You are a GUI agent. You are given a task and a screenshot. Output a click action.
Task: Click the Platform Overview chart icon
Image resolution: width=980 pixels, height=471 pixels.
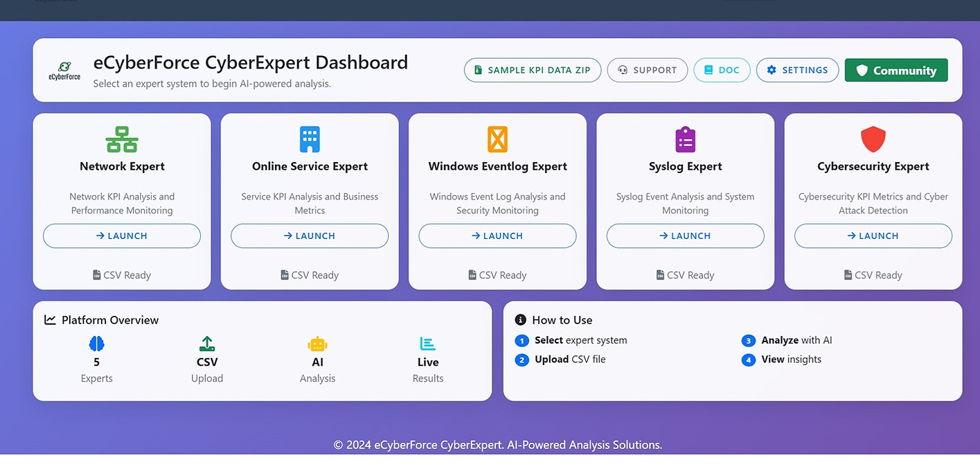[x=50, y=320]
